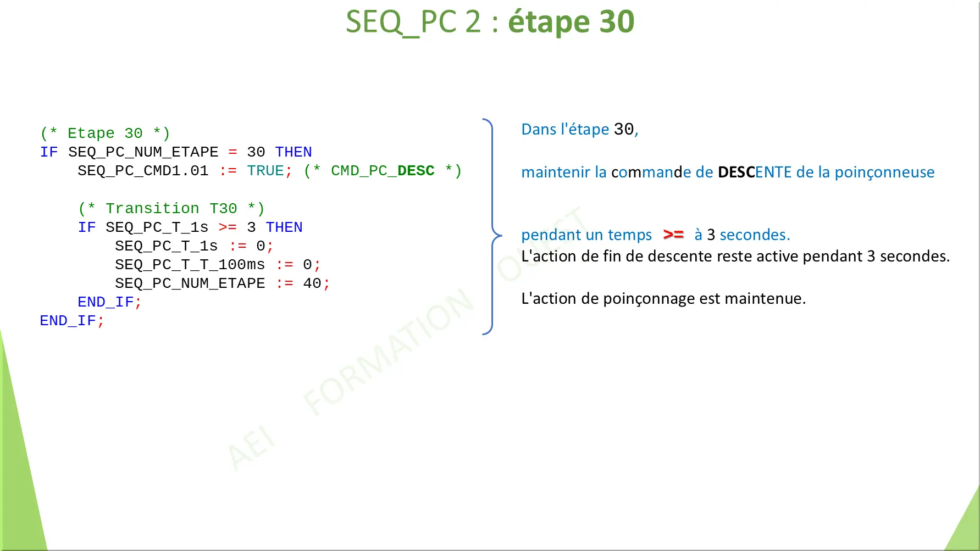This screenshot has width=980, height=551.
Task: Click the outer END_IF statement
Action: point(71,320)
